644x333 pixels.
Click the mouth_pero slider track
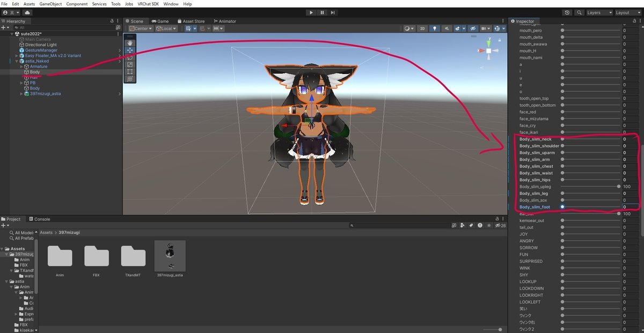point(591,31)
